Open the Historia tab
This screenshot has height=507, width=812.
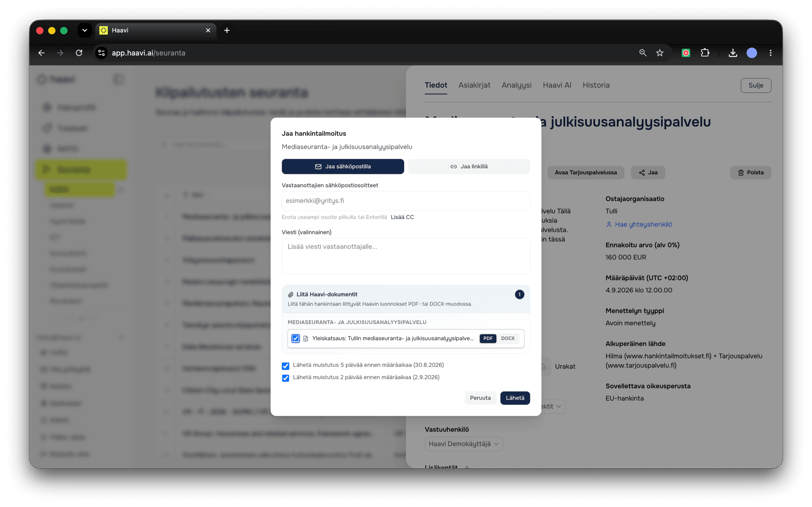(596, 85)
